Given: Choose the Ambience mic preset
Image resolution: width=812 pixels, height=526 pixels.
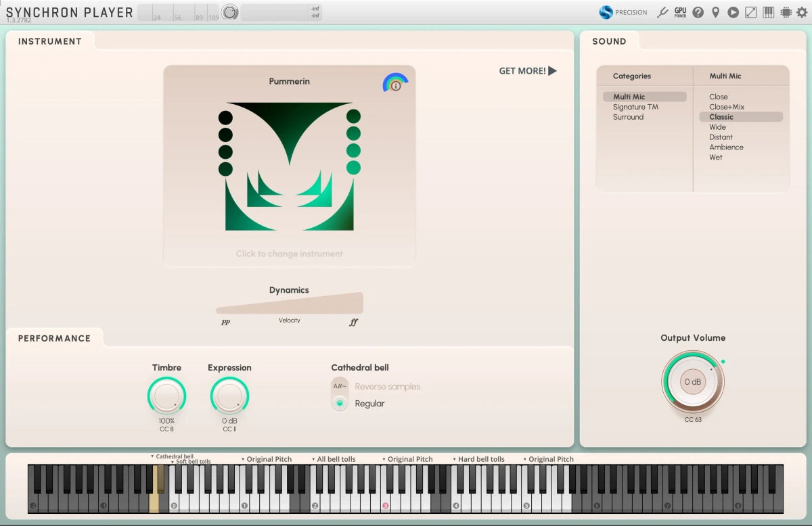Looking at the screenshot, I should click(727, 147).
